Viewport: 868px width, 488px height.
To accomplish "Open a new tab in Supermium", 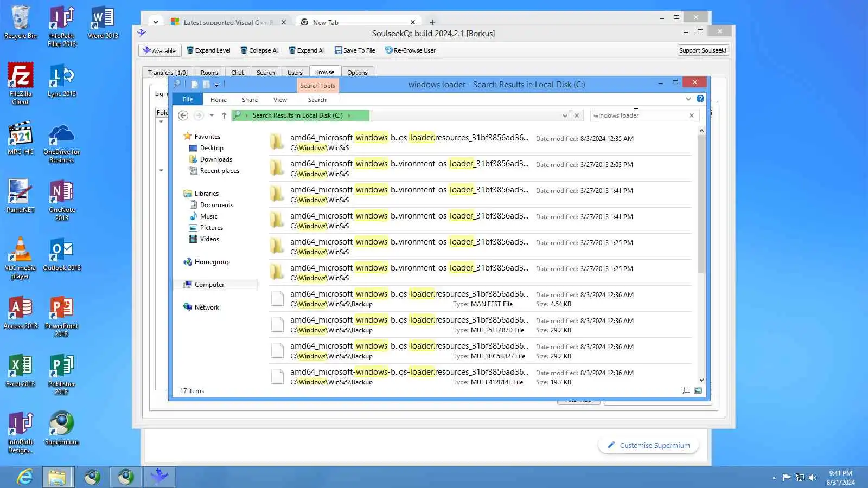I will coord(432,22).
